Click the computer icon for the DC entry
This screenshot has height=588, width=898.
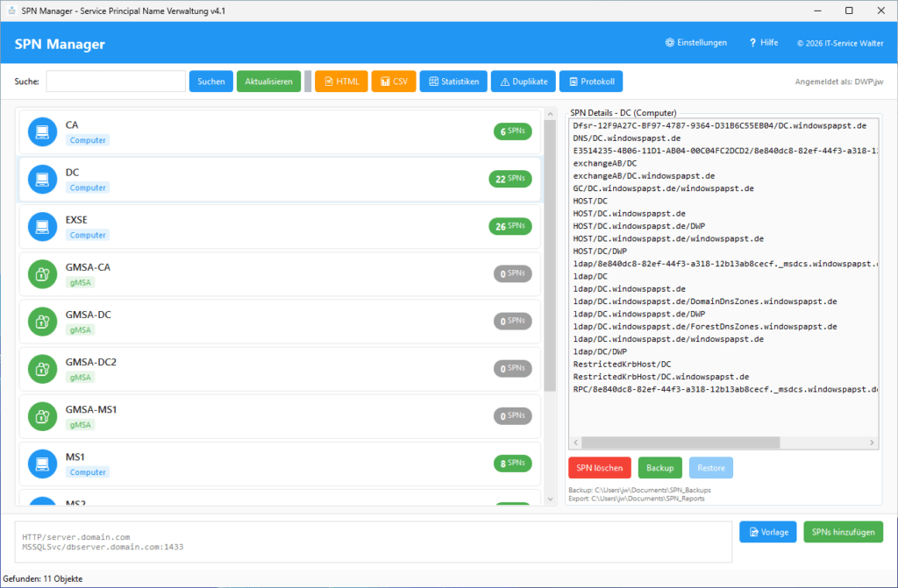click(x=42, y=178)
